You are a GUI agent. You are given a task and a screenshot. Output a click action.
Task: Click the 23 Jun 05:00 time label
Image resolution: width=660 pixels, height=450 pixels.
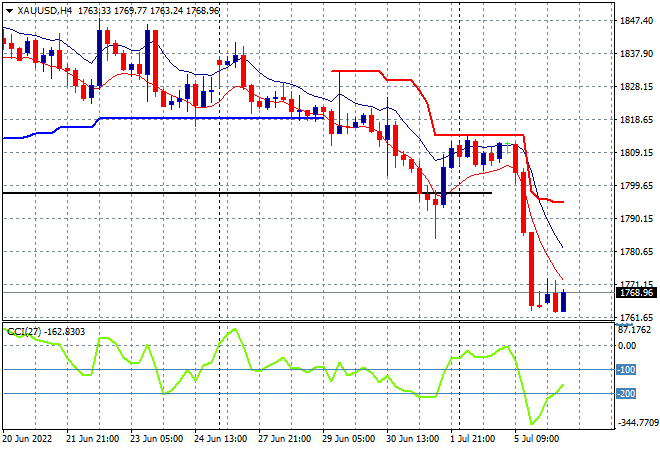coord(157,439)
